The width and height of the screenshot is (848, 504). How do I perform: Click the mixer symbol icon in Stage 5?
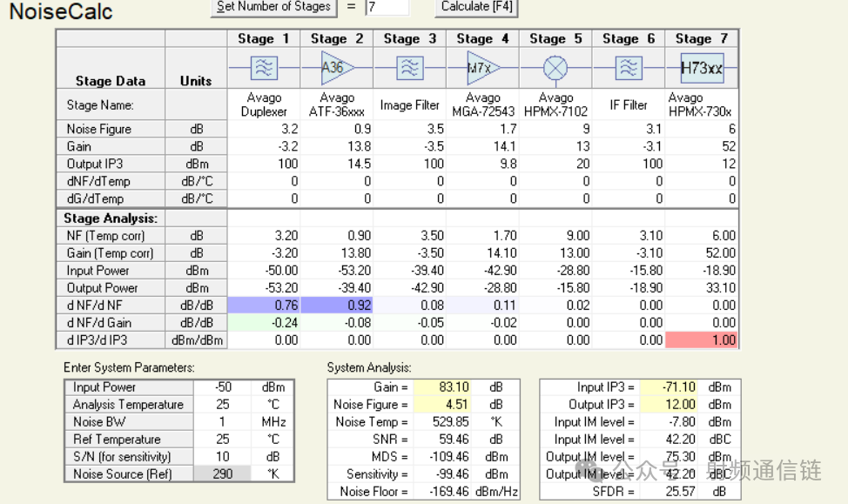coord(555,68)
